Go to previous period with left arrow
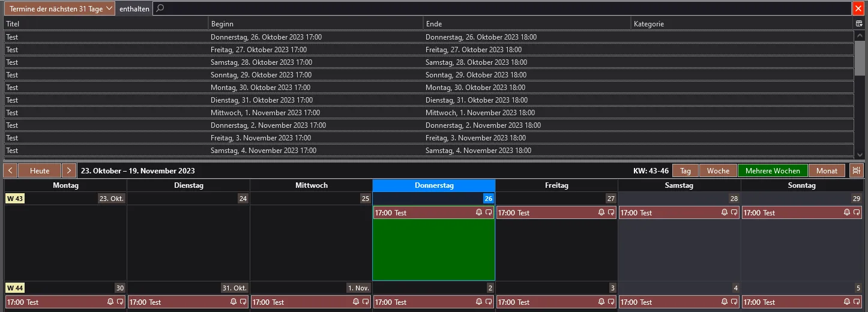The width and height of the screenshot is (868, 312). point(10,171)
